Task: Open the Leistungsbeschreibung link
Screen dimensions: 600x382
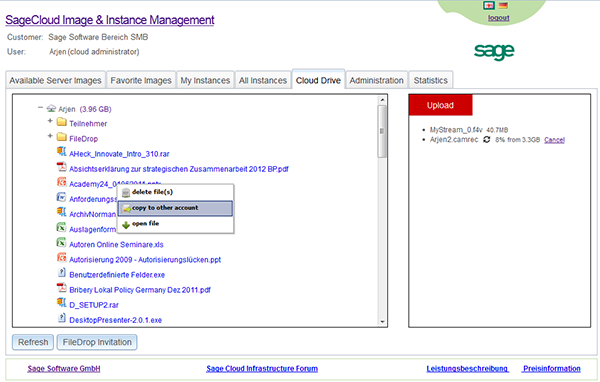Action: point(467,369)
